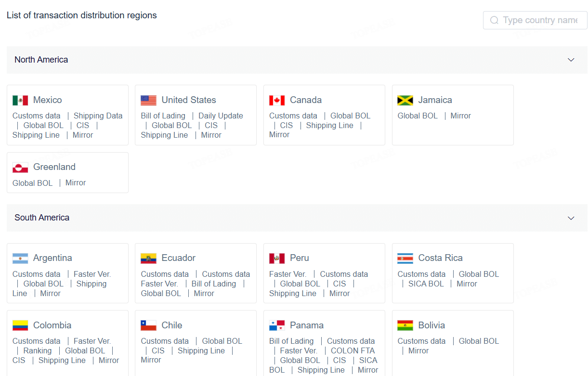Open the Chile country name link

(x=172, y=325)
